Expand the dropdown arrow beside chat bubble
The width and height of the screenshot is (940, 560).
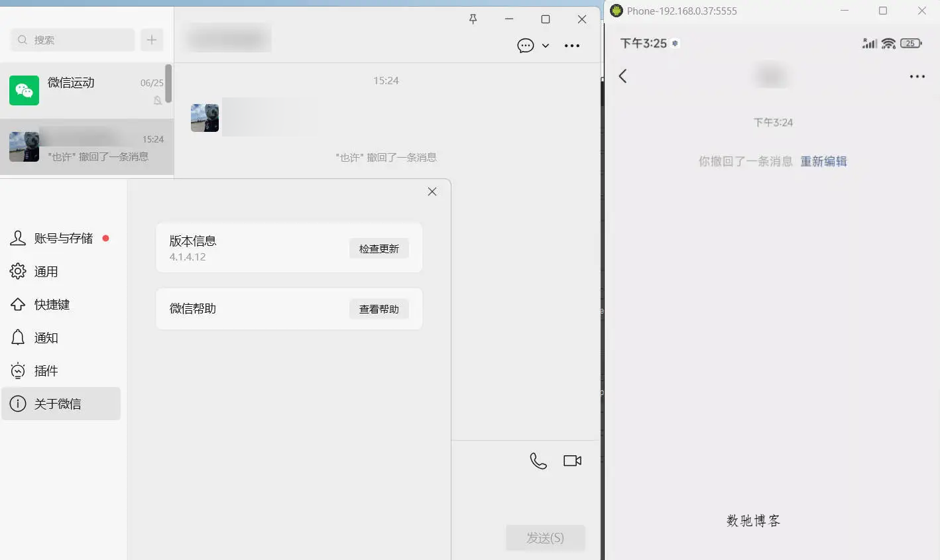546,46
